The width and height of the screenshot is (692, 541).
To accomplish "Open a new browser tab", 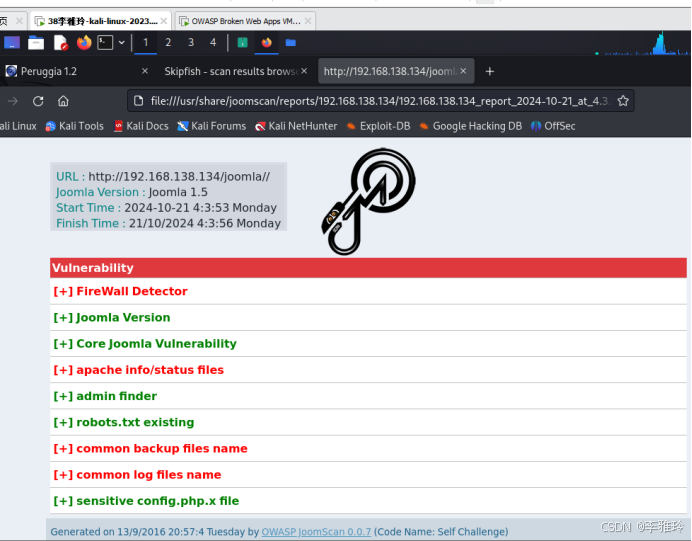I will point(489,71).
